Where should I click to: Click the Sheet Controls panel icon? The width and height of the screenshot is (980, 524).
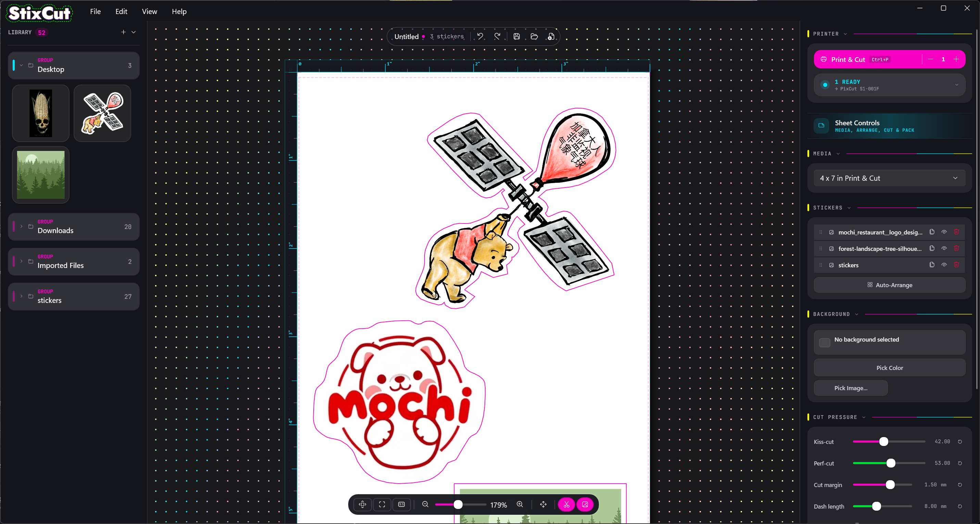[821, 126]
